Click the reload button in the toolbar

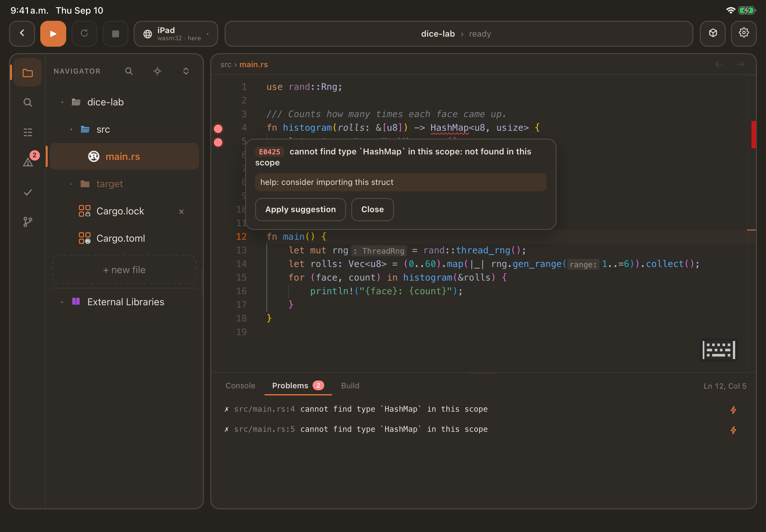84,34
